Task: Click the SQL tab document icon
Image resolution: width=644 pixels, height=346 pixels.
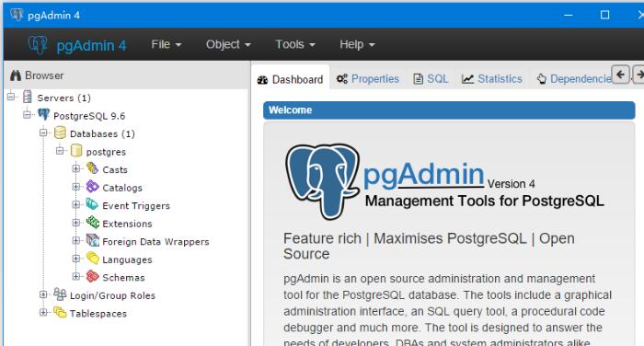Action: click(x=418, y=79)
